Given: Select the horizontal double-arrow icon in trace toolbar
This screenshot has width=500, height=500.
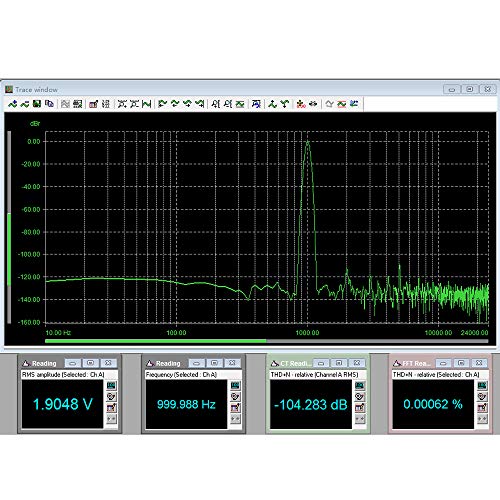Looking at the screenshot, I should tap(313, 104).
